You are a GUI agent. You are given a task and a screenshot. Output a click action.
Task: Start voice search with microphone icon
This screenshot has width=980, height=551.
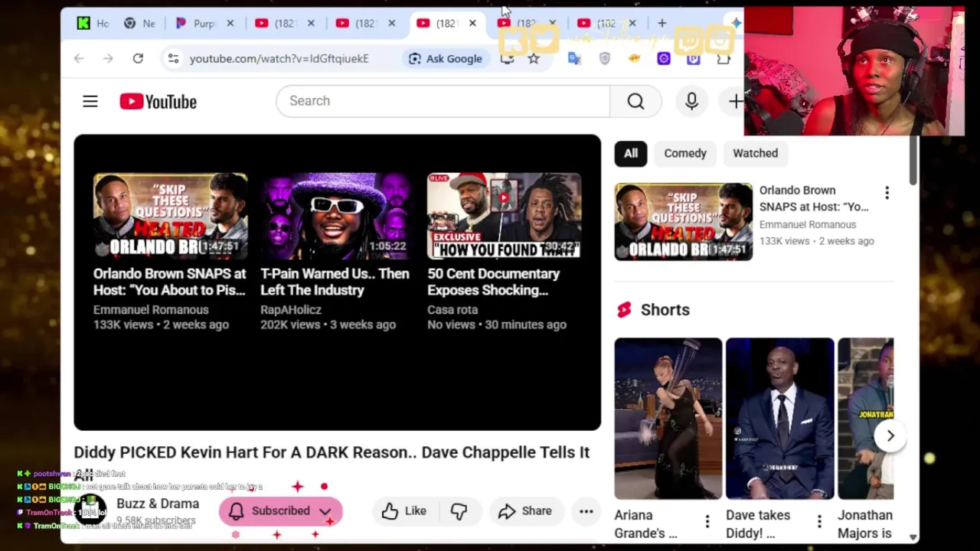pos(691,101)
